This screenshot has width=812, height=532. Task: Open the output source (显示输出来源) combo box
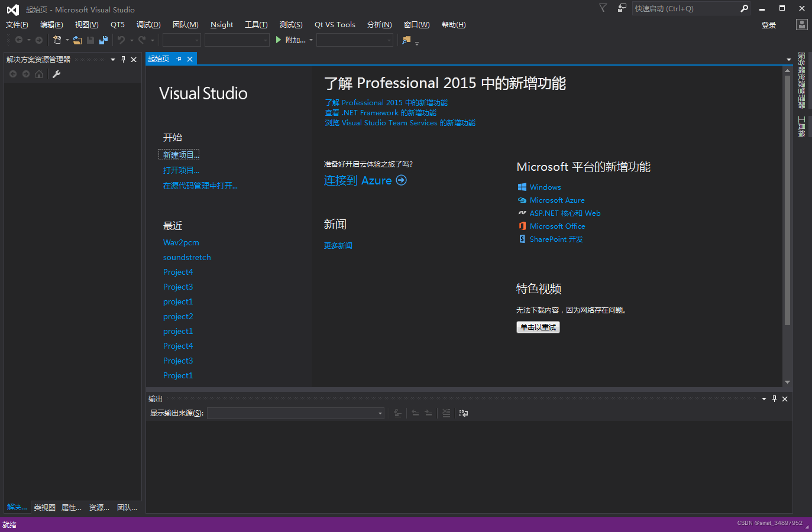(x=296, y=413)
